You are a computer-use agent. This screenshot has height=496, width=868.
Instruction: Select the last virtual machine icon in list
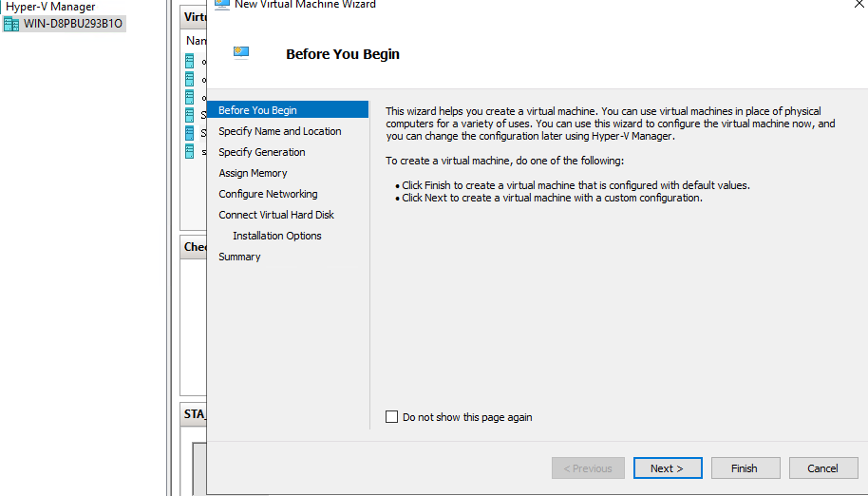(191, 151)
